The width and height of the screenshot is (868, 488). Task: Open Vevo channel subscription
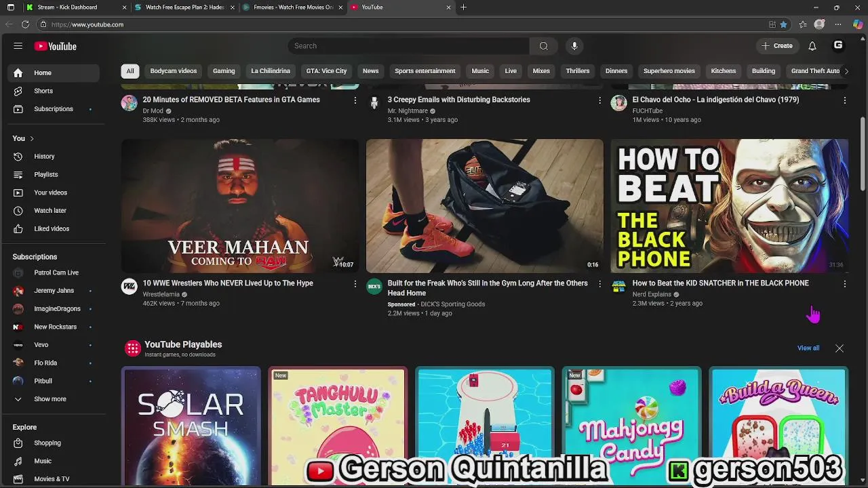coord(54,345)
